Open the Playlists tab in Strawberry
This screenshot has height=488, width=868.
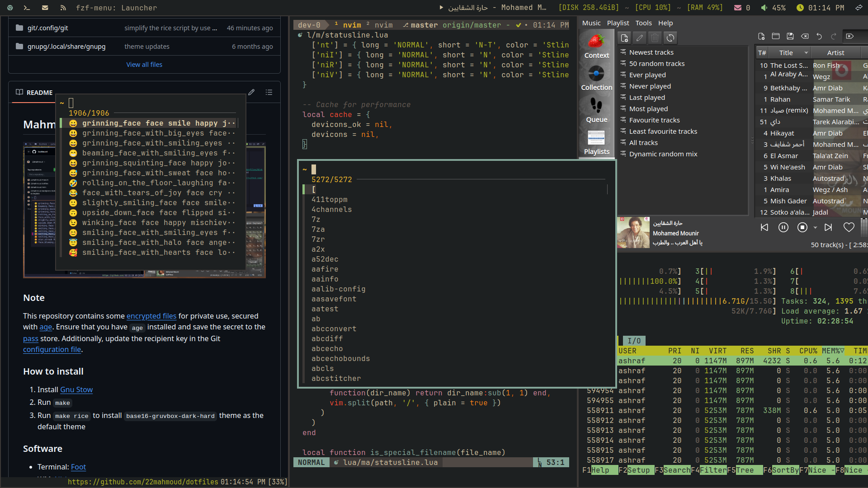coord(596,143)
